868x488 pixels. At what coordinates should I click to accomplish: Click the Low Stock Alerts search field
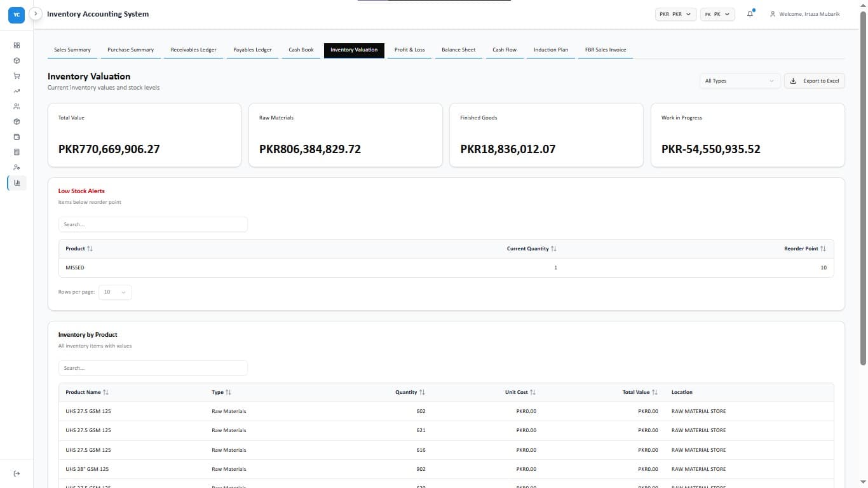[153, 224]
